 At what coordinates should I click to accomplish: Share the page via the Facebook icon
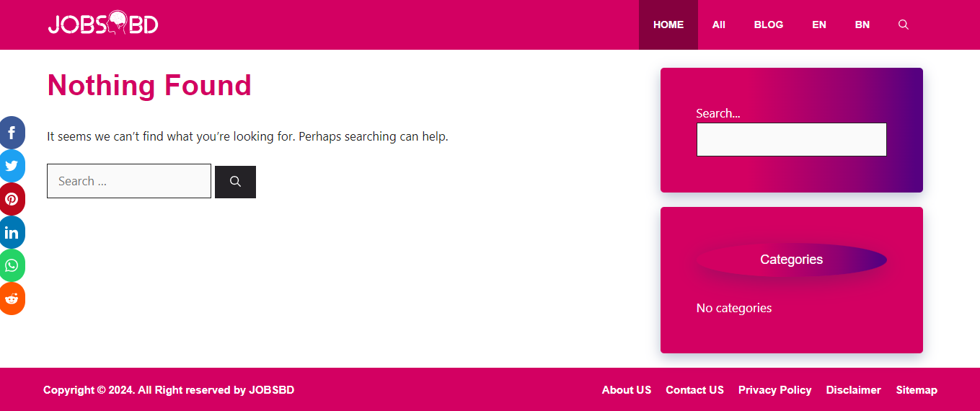12,133
